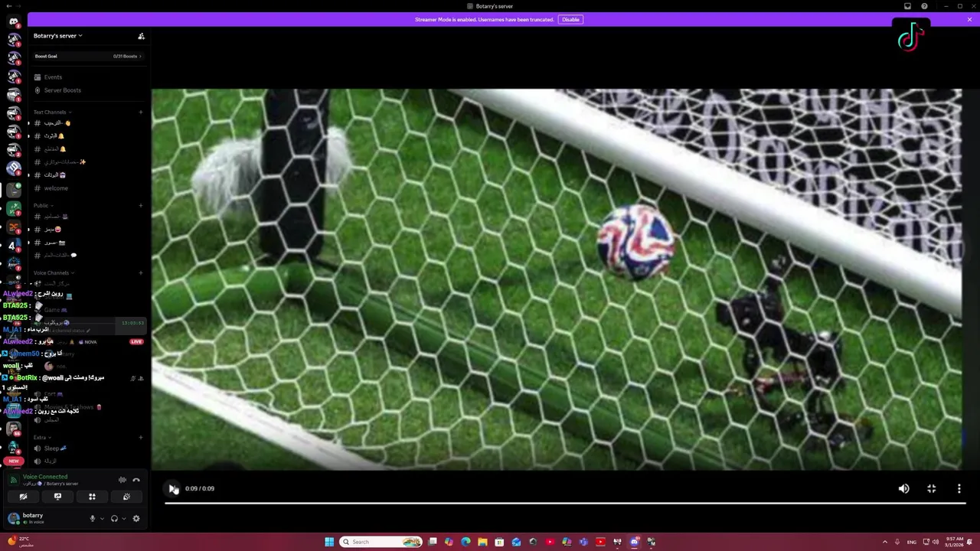
Task: Open the ENG language switcher
Action: pyautogui.click(x=911, y=542)
